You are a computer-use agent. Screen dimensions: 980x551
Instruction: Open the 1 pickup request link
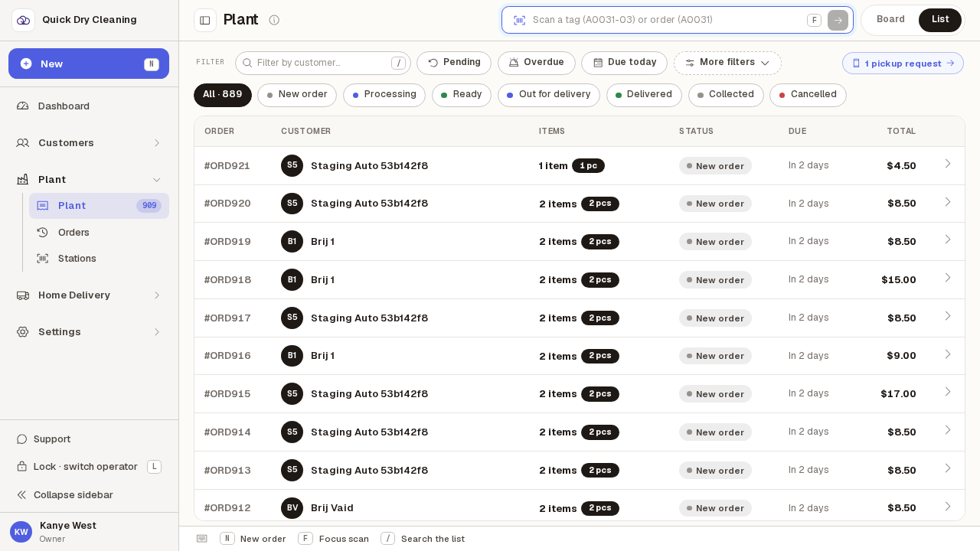tap(903, 64)
